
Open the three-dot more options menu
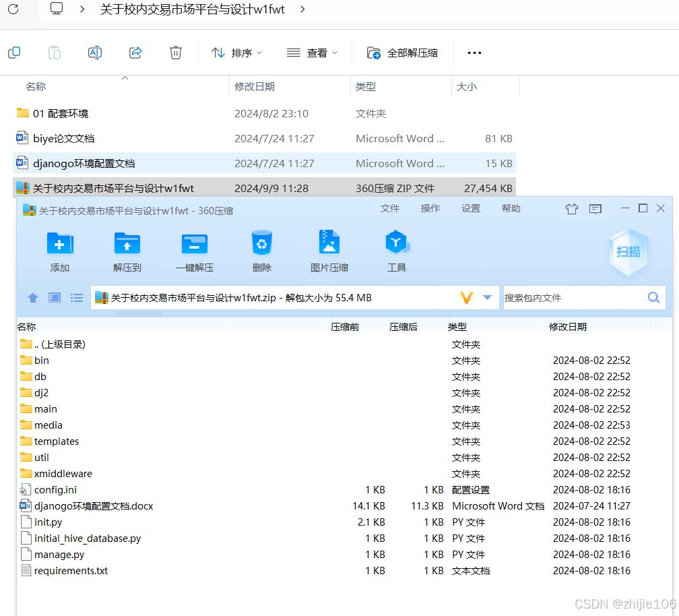[x=474, y=53]
